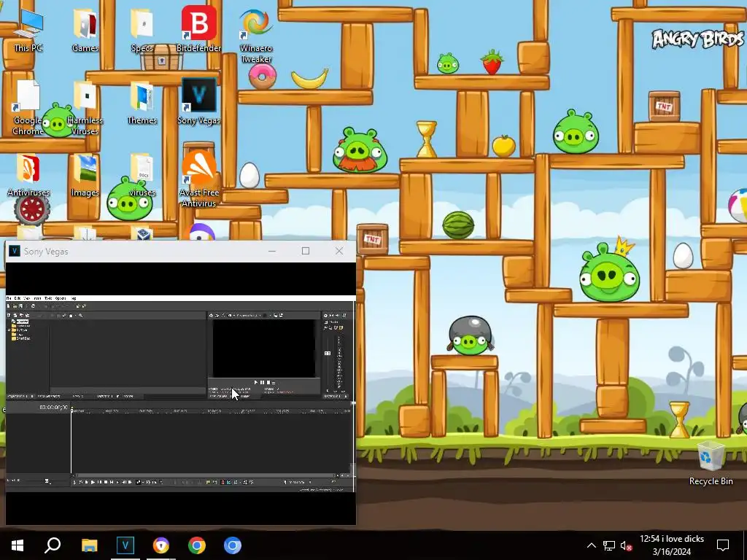Screen dimensions: 747x560
Task: Click Stop in timeline transport bar
Action: pyautogui.click(x=106, y=482)
